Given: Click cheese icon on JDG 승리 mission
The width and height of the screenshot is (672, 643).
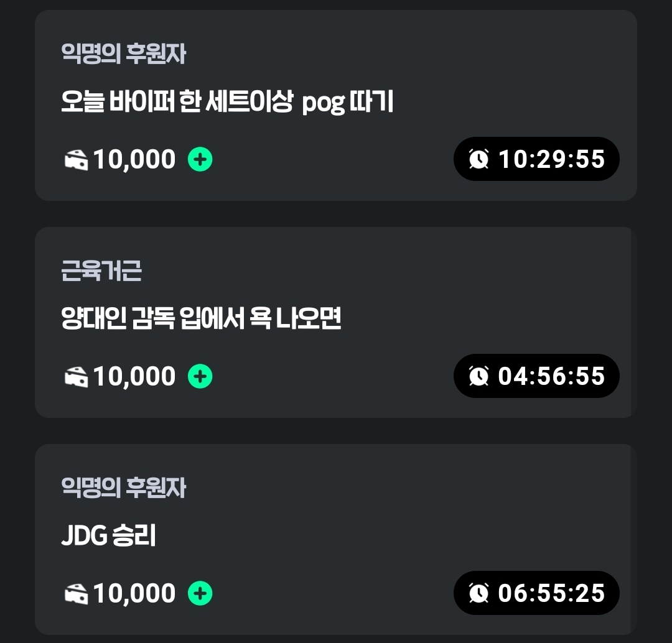Looking at the screenshot, I should [x=77, y=594].
